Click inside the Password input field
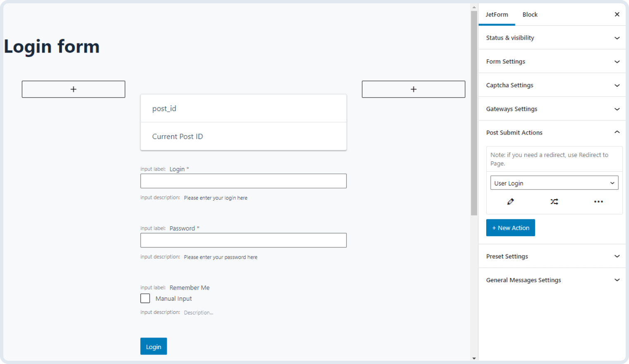The image size is (629, 364). click(243, 240)
